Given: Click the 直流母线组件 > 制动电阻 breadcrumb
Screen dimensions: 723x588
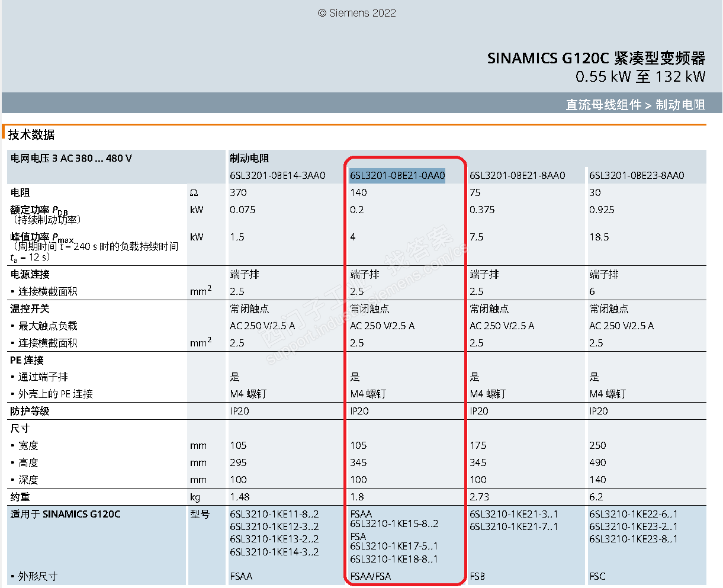Looking at the screenshot, I should pos(635,105).
